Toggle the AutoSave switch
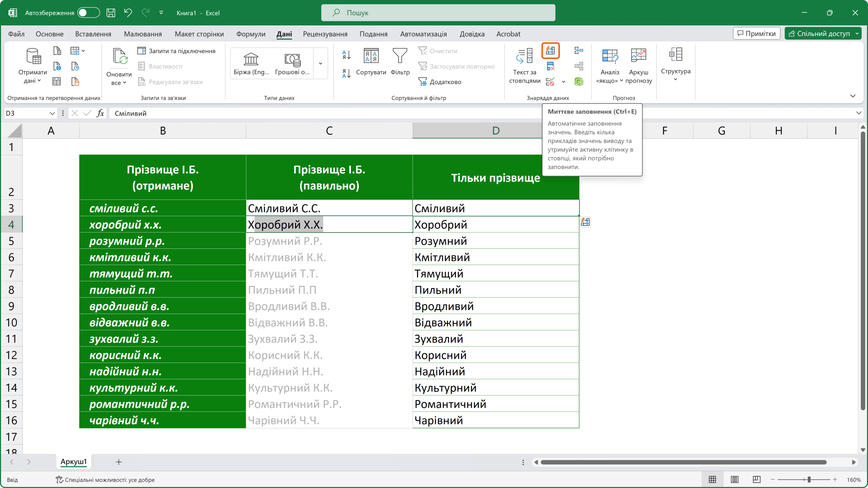This screenshot has height=488, width=868. [88, 13]
